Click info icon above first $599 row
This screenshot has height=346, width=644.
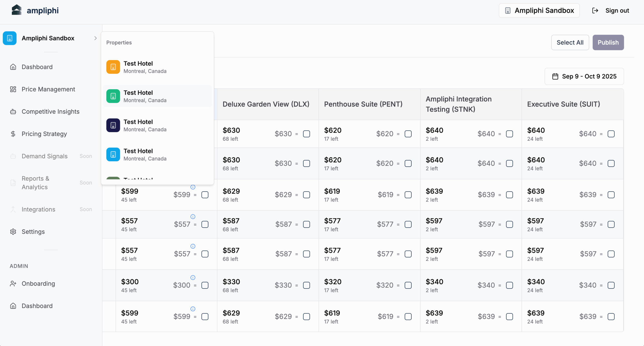point(193,187)
